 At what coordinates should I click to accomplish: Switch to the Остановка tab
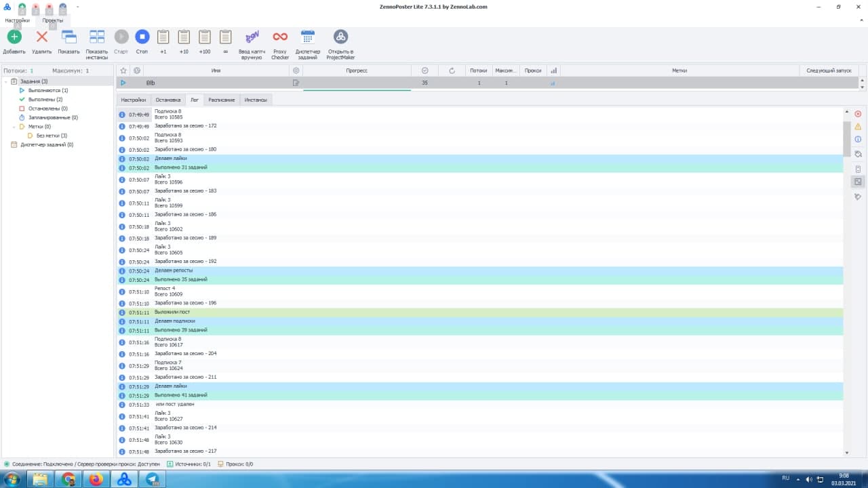[168, 100]
